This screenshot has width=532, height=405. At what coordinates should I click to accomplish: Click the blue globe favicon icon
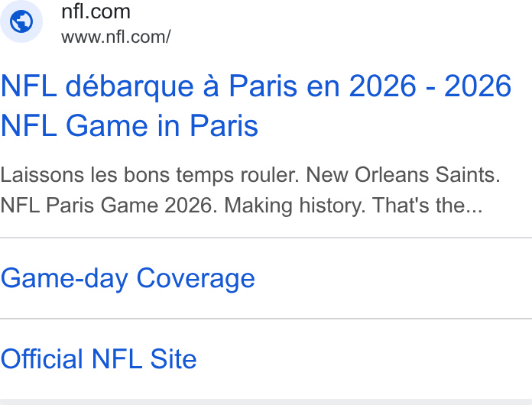(x=21, y=21)
